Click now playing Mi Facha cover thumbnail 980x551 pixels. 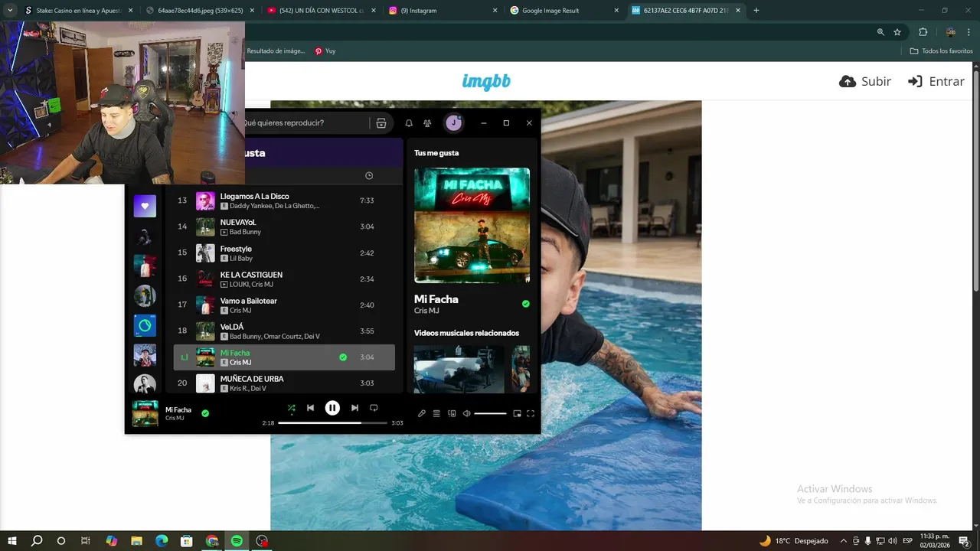point(145,413)
